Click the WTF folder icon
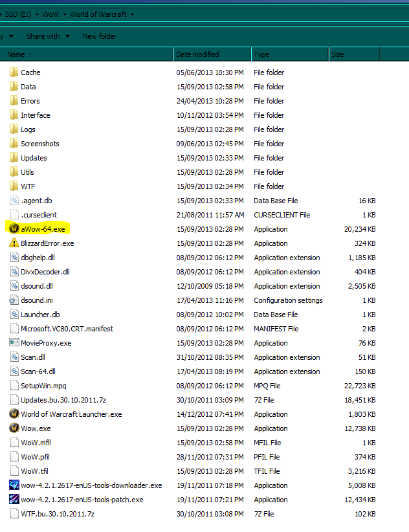Viewport: 409px width, 532px height. (14, 186)
